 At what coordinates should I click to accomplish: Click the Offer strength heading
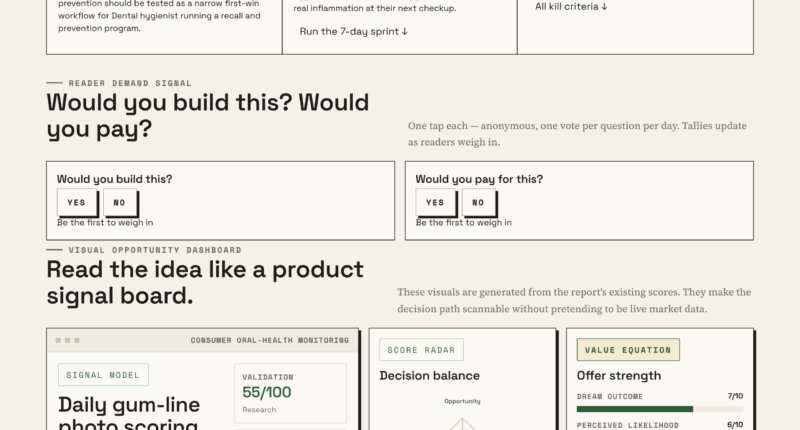(x=619, y=376)
